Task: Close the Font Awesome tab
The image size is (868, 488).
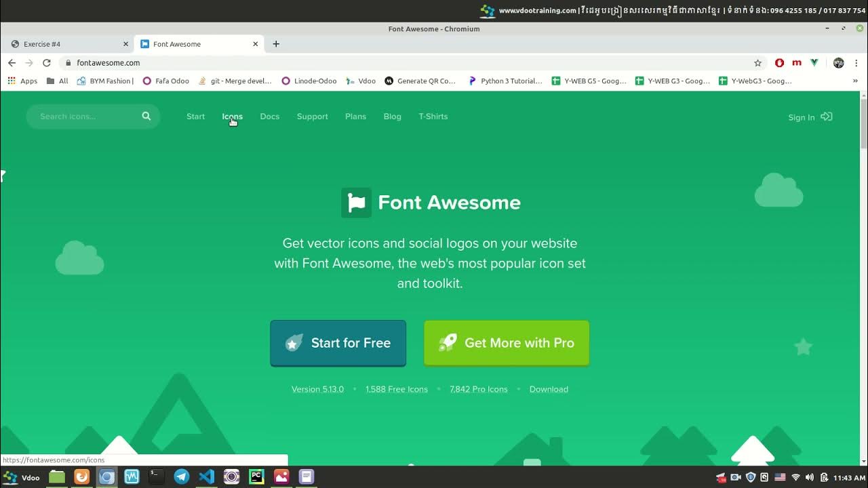Action: click(256, 44)
